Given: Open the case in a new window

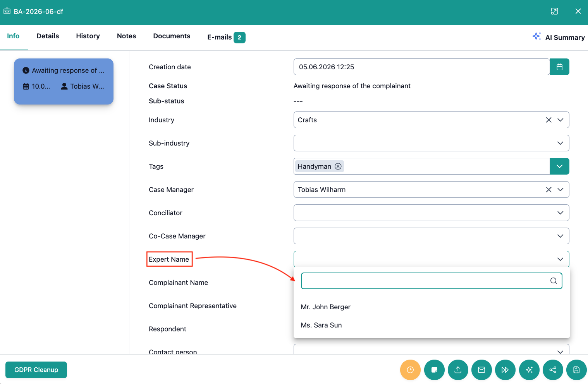Looking at the screenshot, I should coord(554,11).
